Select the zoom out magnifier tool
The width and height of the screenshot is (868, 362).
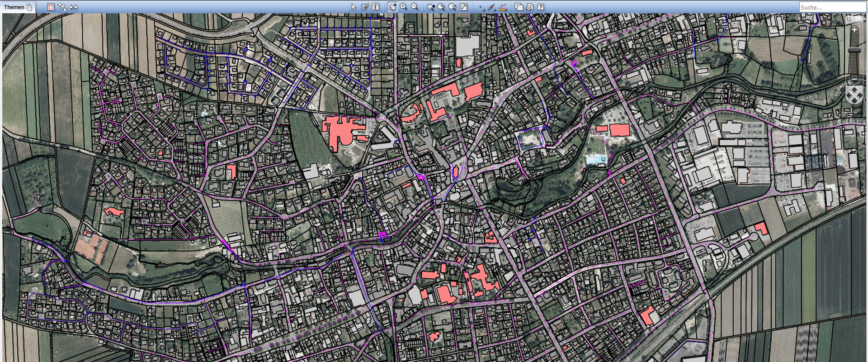pyautogui.click(x=414, y=7)
